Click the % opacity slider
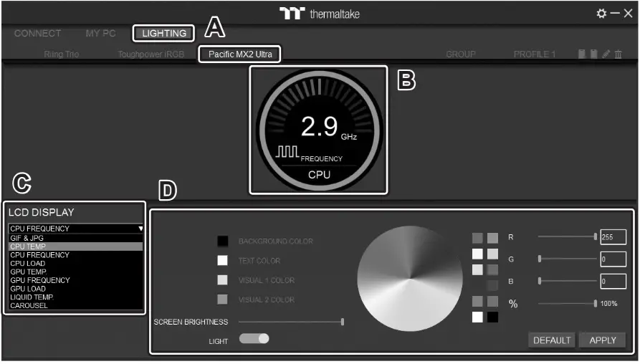Screen dimensions: 640x364 568,303
